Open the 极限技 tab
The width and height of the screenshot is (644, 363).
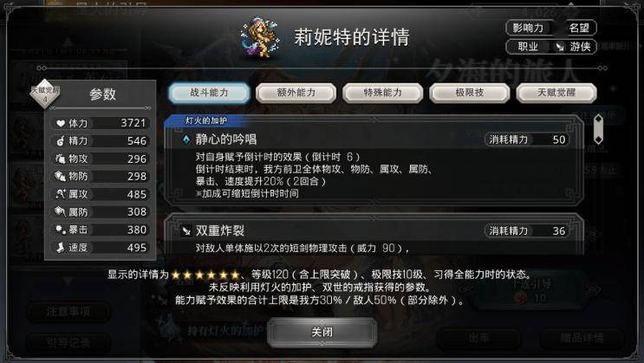(x=470, y=93)
